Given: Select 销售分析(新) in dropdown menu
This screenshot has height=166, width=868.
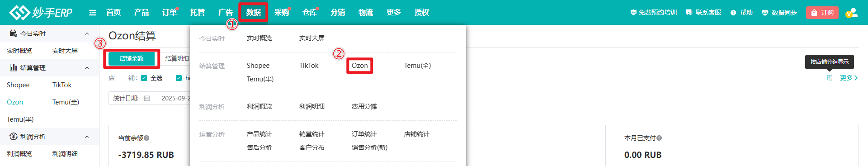Looking at the screenshot, I should pos(370,147).
